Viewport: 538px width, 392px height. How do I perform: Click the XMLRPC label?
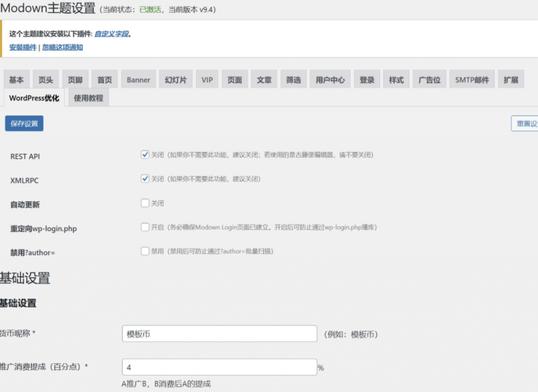coord(24,181)
